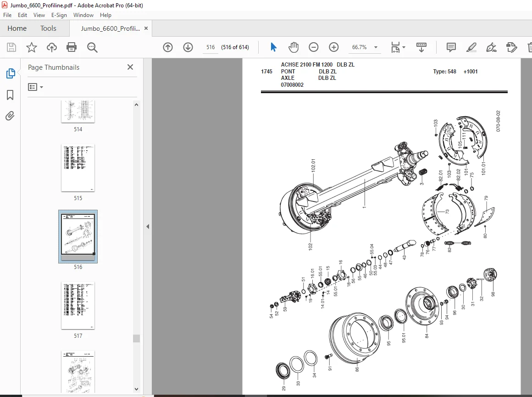Click the (516 of 614) page count
Image resolution: width=532 pixels, height=397 pixels.
(235, 47)
